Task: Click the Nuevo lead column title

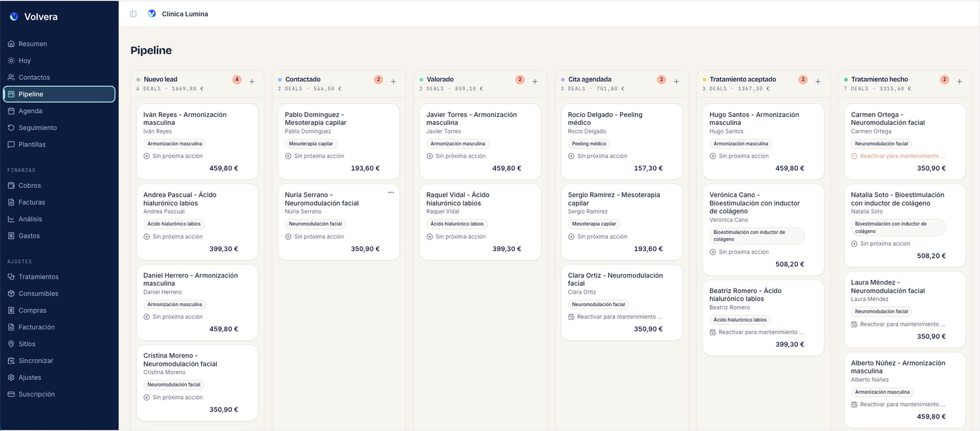Action: pos(161,79)
